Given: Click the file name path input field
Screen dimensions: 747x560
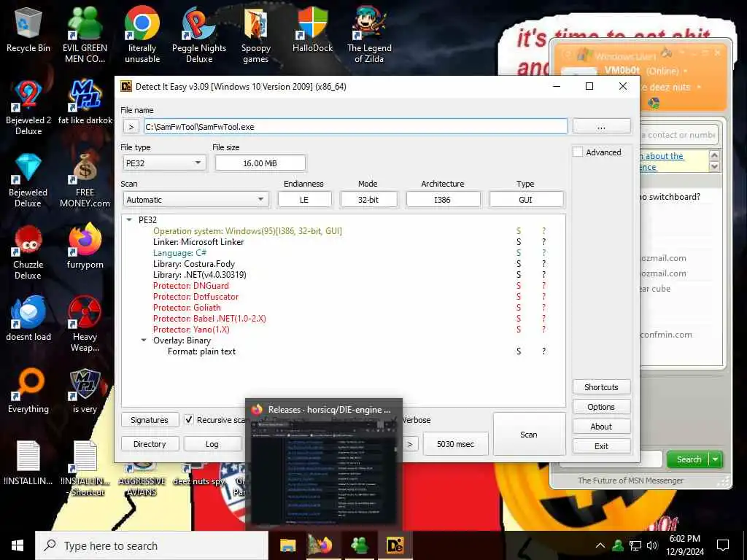Looking at the screenshot, I should pyautogui.click(x=355, y=127).
